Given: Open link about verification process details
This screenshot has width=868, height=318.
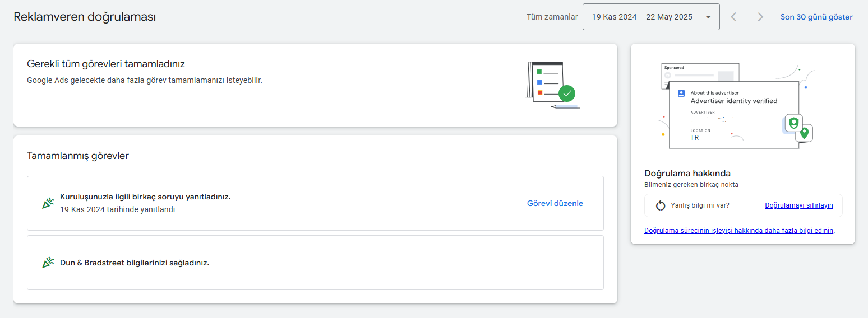Looking at the screenshot, I should point(739,230).
